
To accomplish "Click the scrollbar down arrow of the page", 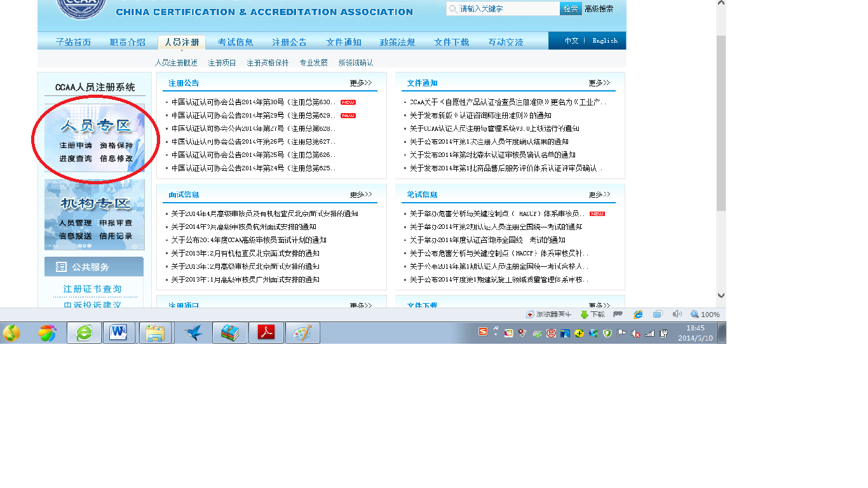I will 721,295.
